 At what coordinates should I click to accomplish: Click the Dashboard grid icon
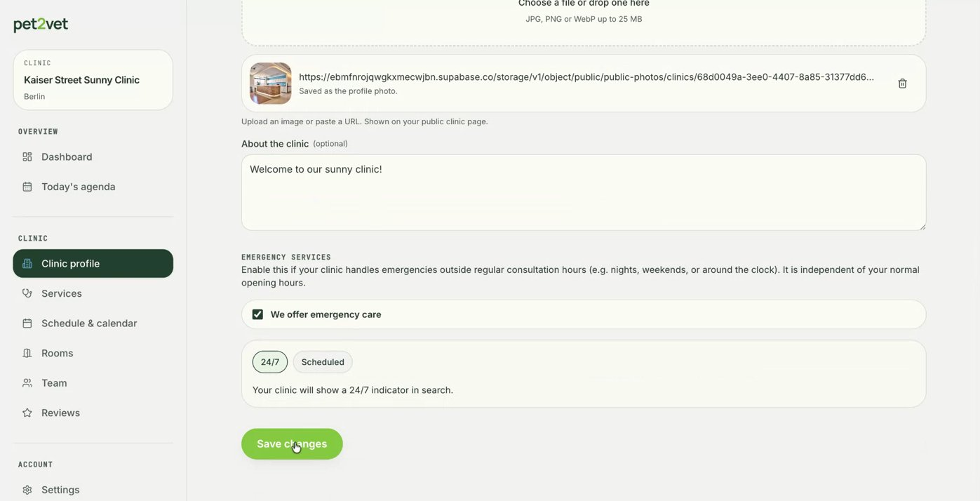(x=27, y=156)
